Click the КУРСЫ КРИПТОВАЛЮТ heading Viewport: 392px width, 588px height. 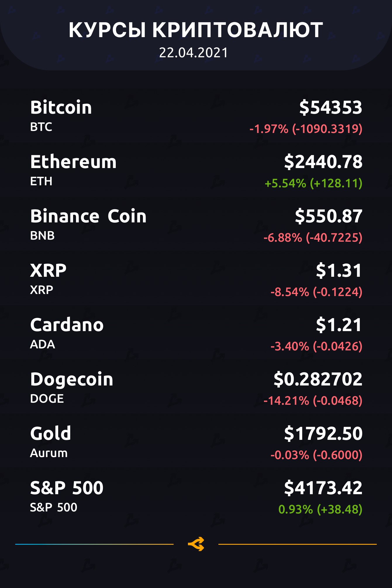pos(196,30)
